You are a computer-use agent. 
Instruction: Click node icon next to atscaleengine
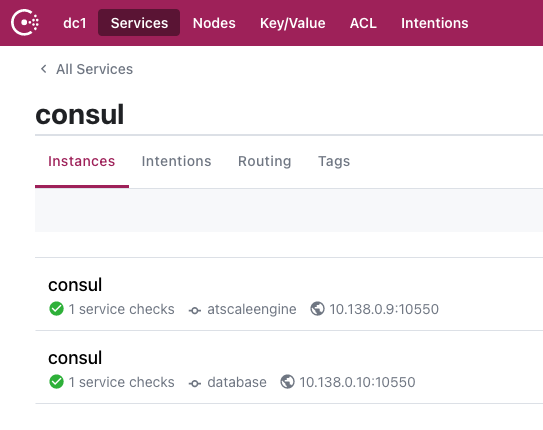click(x=195, y=311)
